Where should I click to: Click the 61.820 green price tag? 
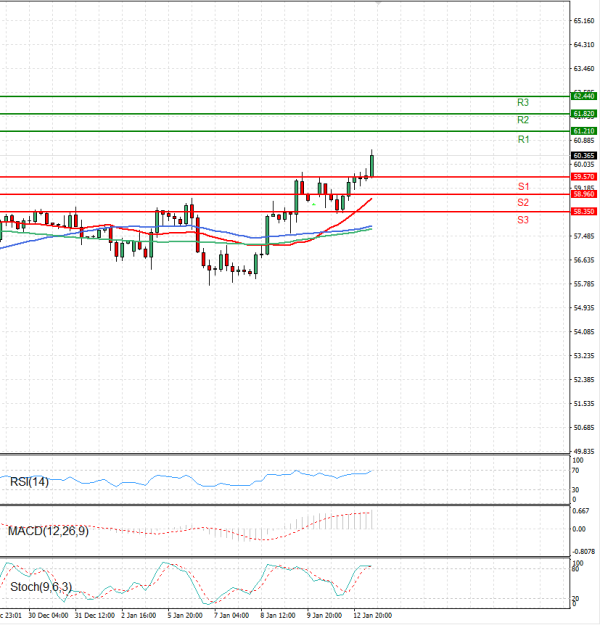click(584, 114)
